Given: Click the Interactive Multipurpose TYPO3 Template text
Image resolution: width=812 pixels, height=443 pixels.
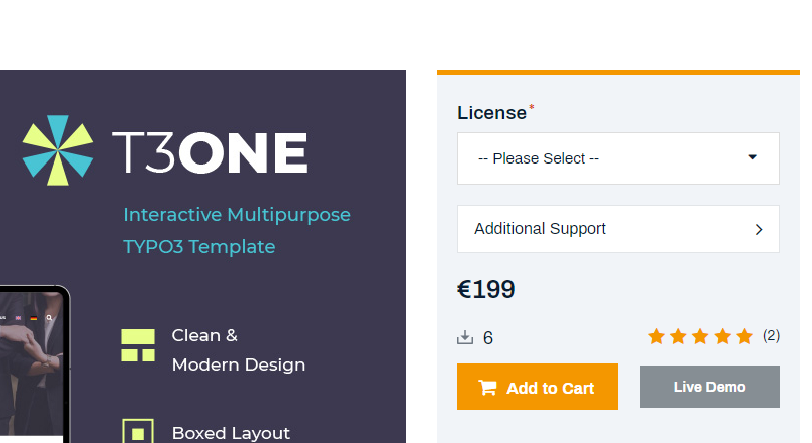Looking at the screenshot, I should pyautogui.click(x=236, y=230).
